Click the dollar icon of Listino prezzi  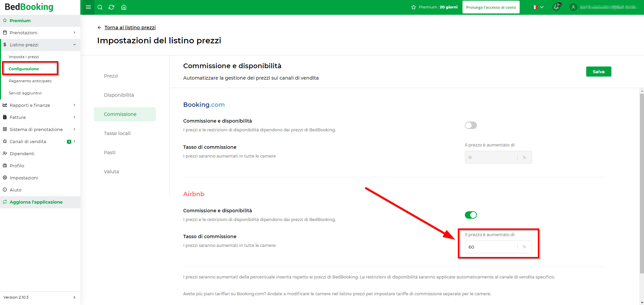click(5, 45)
